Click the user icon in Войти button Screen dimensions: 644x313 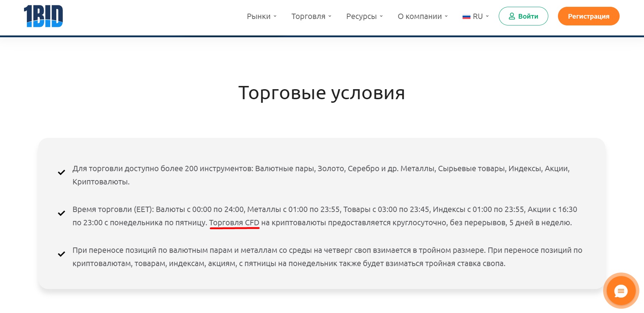[x=512, y=16]
